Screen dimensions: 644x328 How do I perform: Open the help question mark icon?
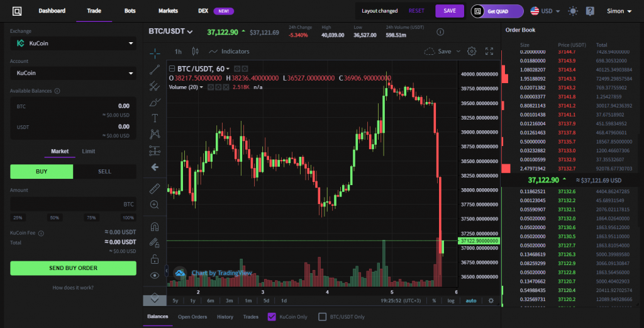(x=590, y=11)
